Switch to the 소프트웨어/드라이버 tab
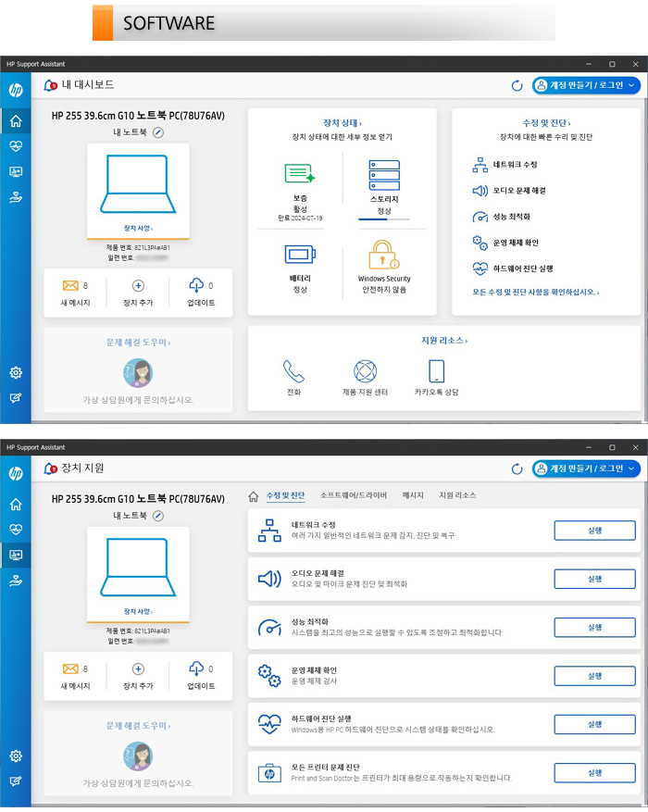Viewport: 648px width, 812px height. [353, 495]
